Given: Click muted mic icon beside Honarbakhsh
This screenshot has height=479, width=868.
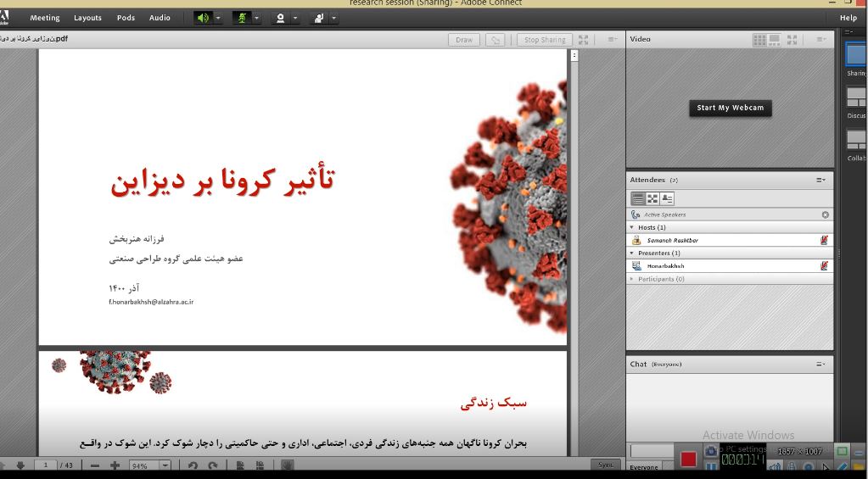Looking at the screenshot, I should click(824, 266).
